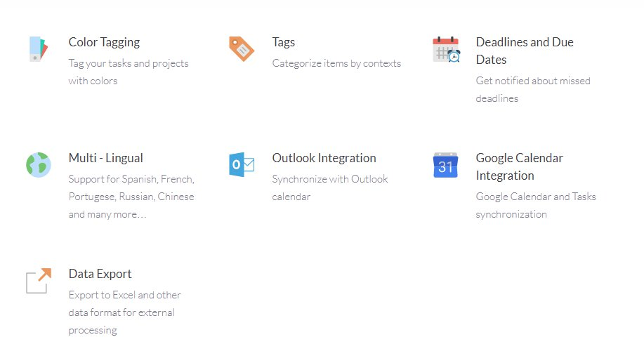Image resolution: width=644 pixels, height=363 pixels.
Task: Click the Color Tagging swatch icon
Action: click(x=39, y=49)
